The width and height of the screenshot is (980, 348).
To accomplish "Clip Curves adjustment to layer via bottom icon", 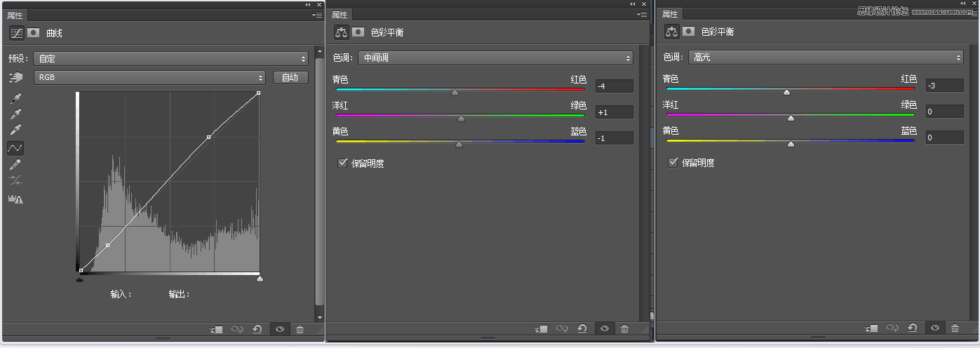I will 217,329.
